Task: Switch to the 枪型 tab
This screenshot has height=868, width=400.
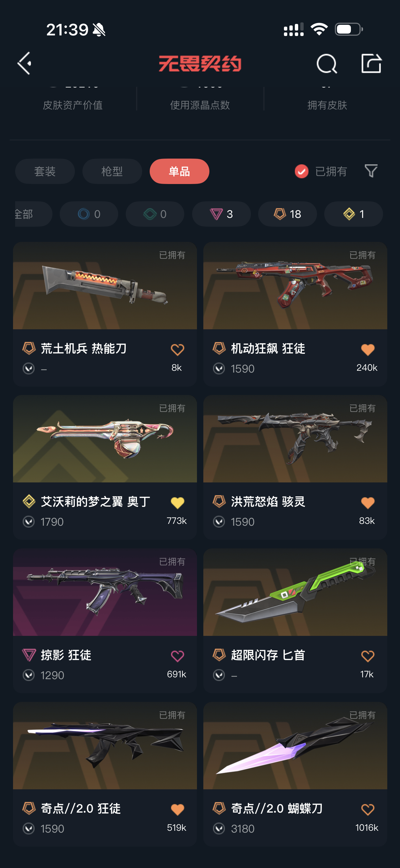Action: pyautogui.click(x=112, y=171)
